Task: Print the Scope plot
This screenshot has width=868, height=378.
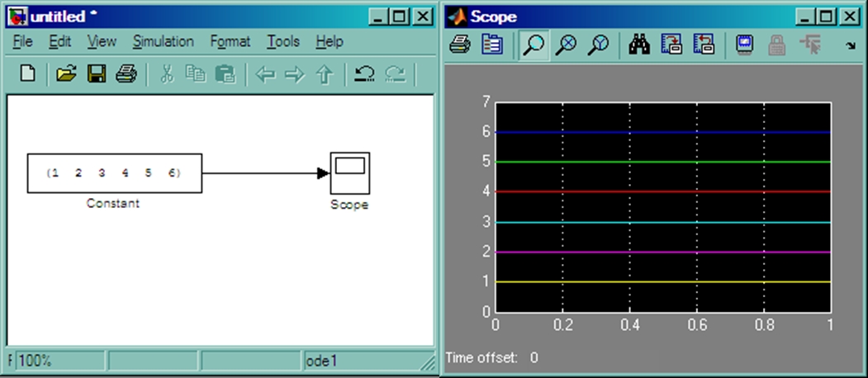Action: 460,45
